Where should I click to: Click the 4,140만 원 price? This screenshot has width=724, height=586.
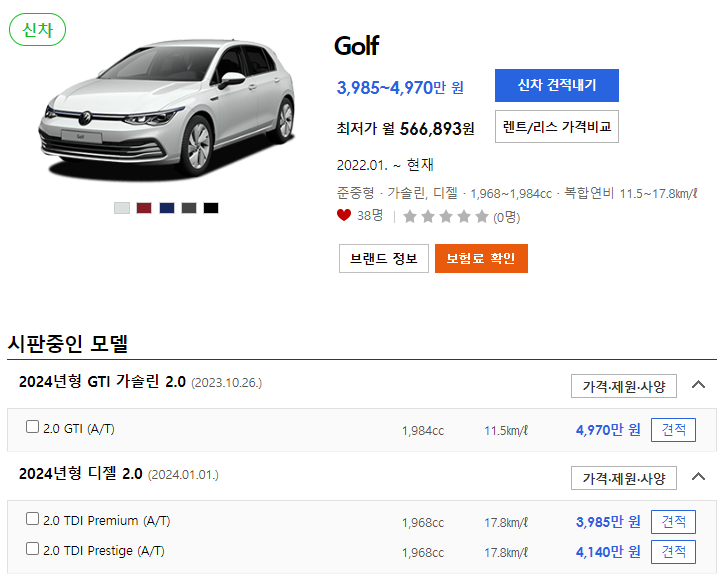(x=608, y=552)
